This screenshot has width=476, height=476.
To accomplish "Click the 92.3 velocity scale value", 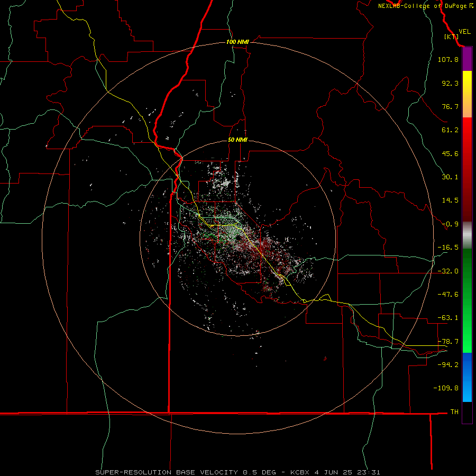I will pyautogui.click(x=450, y=83).
